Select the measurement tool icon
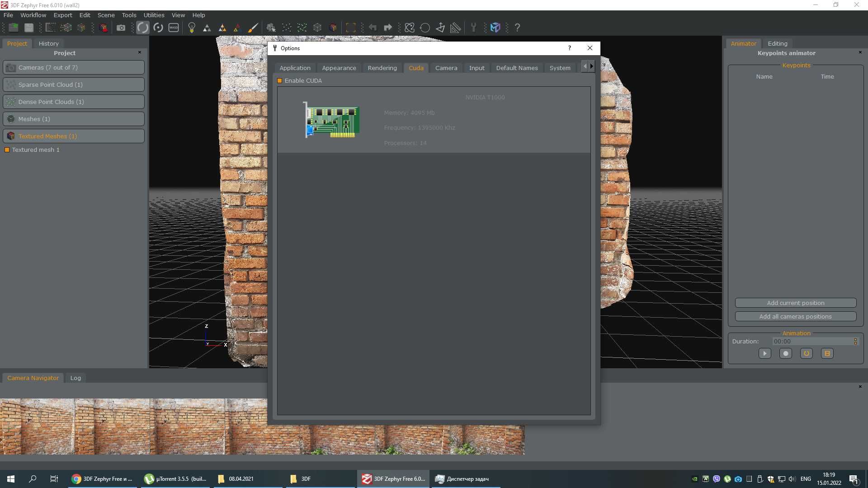Screen dimensions: 868x488 (x=455, y=28)
